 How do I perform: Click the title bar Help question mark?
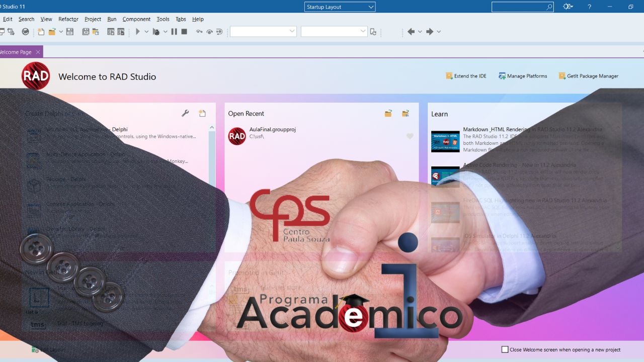[x=589, y=7]
